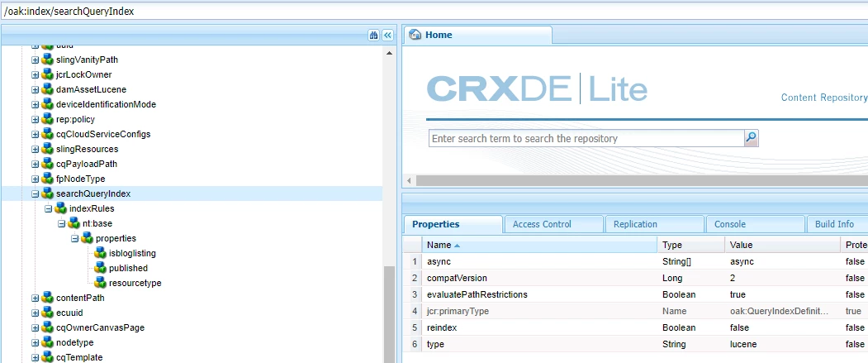Click the magnifier search button
The image size is (868, 363).
pyautogui.click(x=752, y=138)
